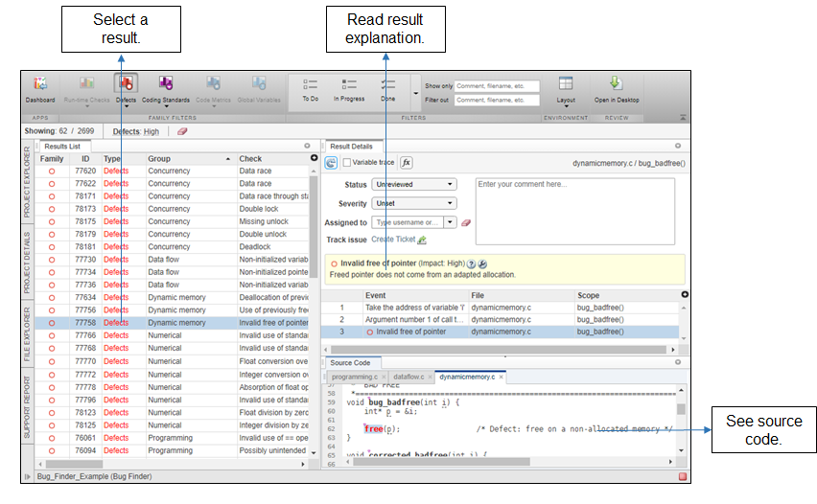Clear filters with the eraser icon
The image size is (817, 504).
coord(182,131)
